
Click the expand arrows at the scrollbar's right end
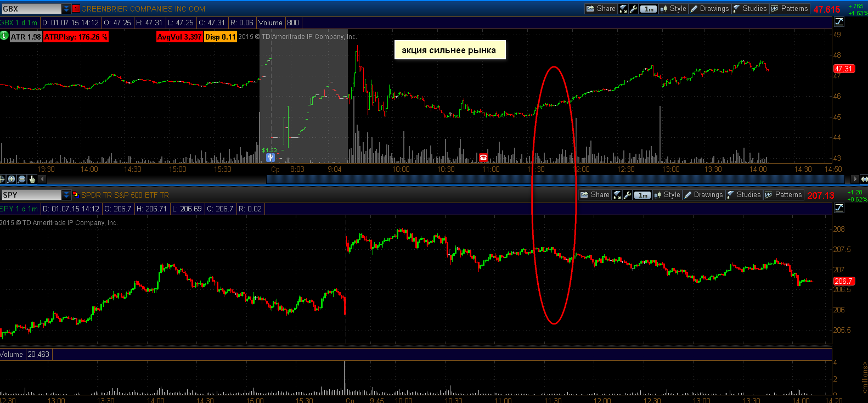(864, 179)
